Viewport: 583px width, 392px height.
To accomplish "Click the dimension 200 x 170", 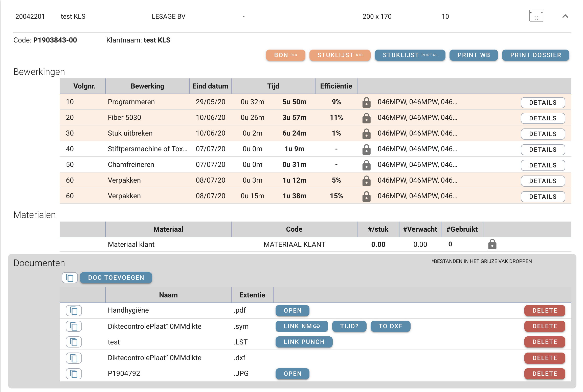I will point(377,16).
